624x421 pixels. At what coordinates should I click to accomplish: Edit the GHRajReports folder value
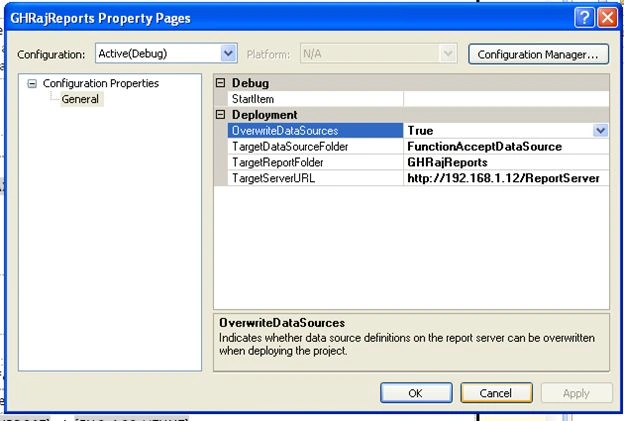coord(506,162)
